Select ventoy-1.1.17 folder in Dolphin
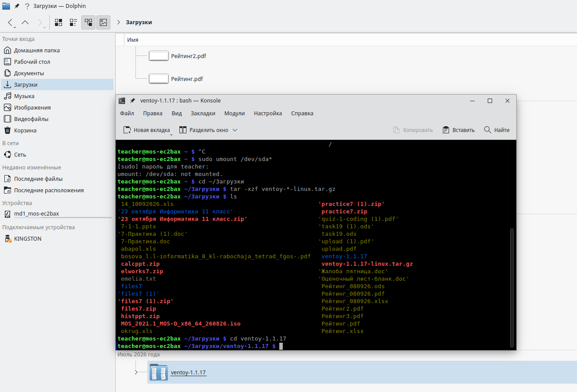Image resolution: width=577 pixels, height=392 pixels. tap(189, 372)
